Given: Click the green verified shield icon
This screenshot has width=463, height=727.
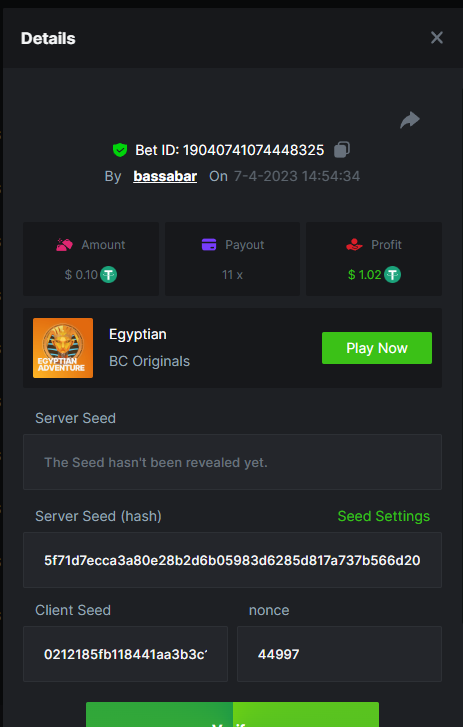Looking at the screenshot, I should (x=120, y=150).
